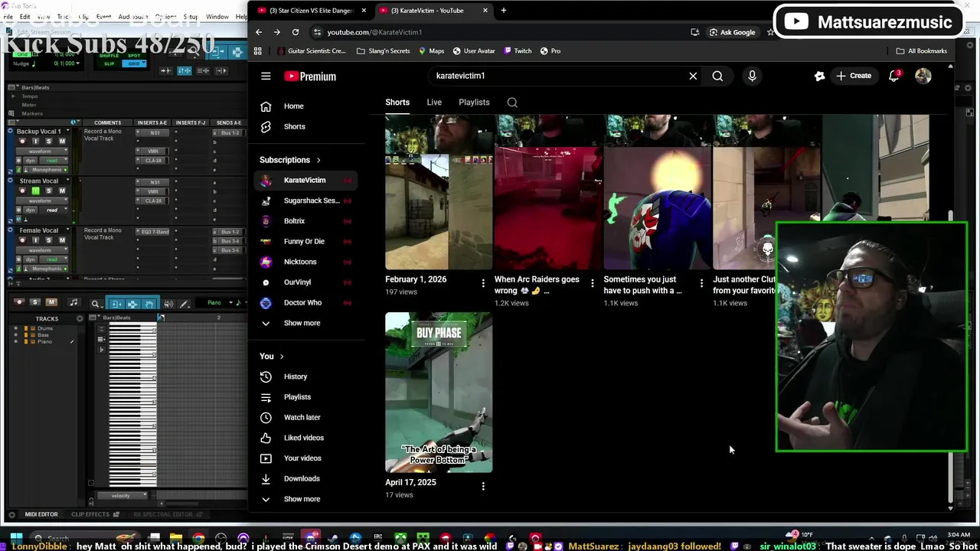Show more subscriptions under Doctor Who

click(305, 323)
